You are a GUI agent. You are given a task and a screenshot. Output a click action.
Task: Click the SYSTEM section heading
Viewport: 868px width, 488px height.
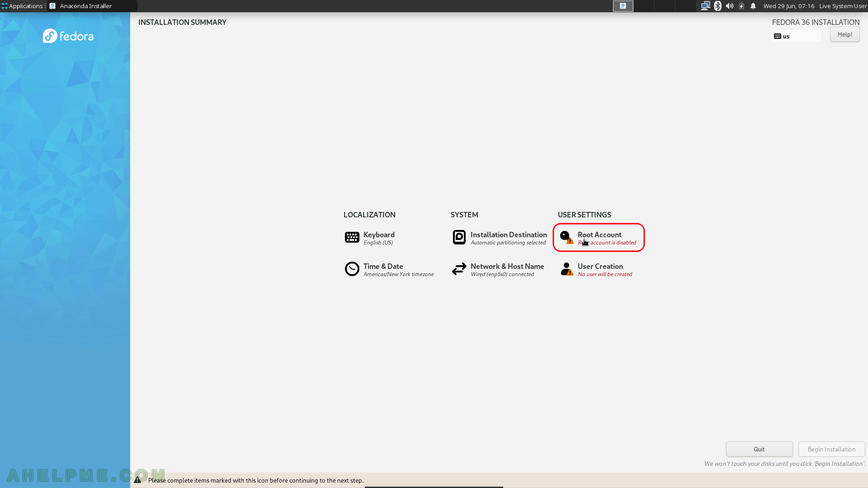464,215
